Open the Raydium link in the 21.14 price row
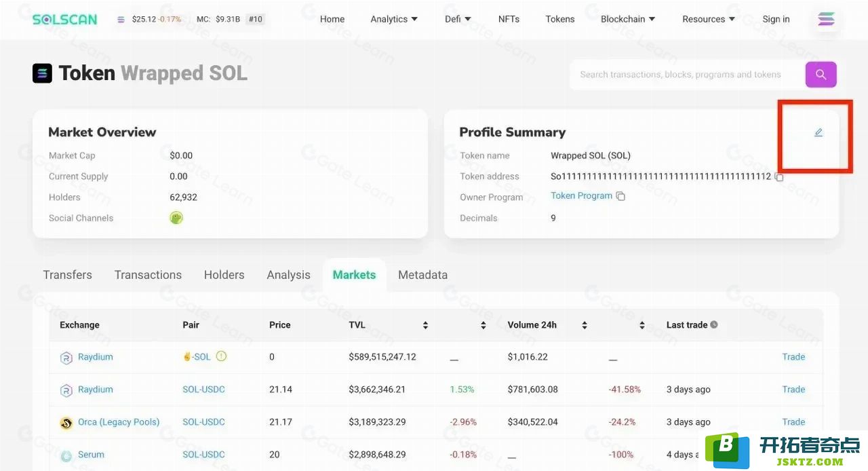 95,390
